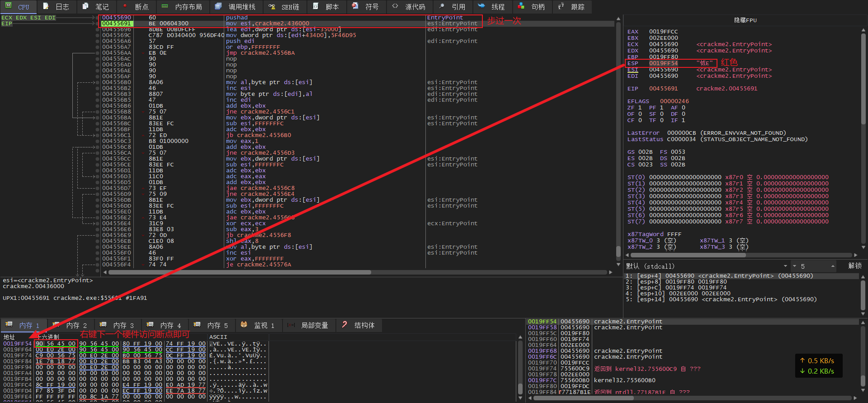Screen dimensions: 868x403
Task: Click the 地址 column header in dump
Action: click(17, 337)
